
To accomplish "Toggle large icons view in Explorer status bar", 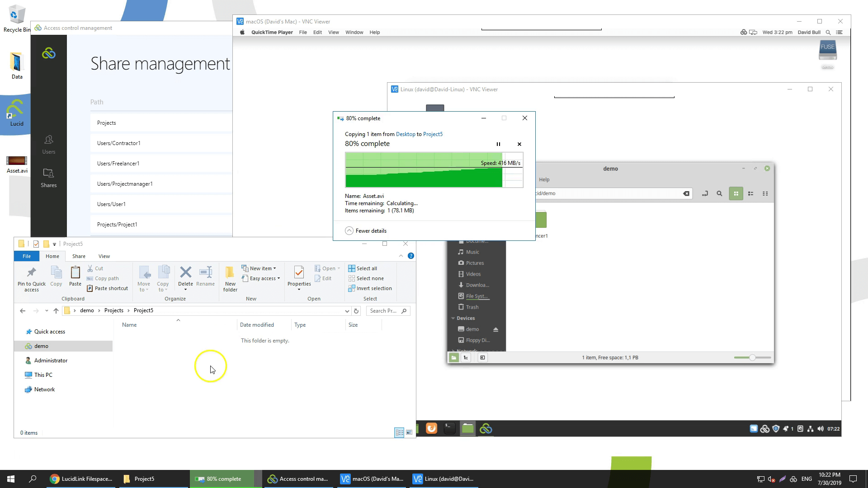I will coord(409,433).
